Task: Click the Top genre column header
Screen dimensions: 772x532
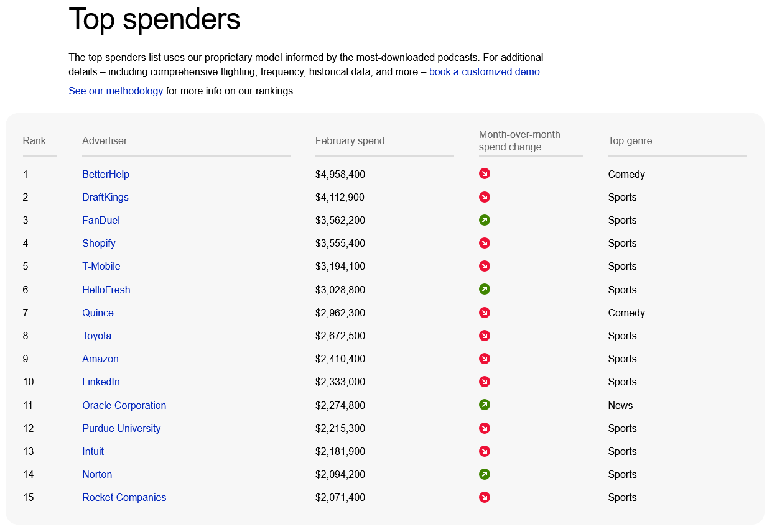Action: [x=630, y=140]
